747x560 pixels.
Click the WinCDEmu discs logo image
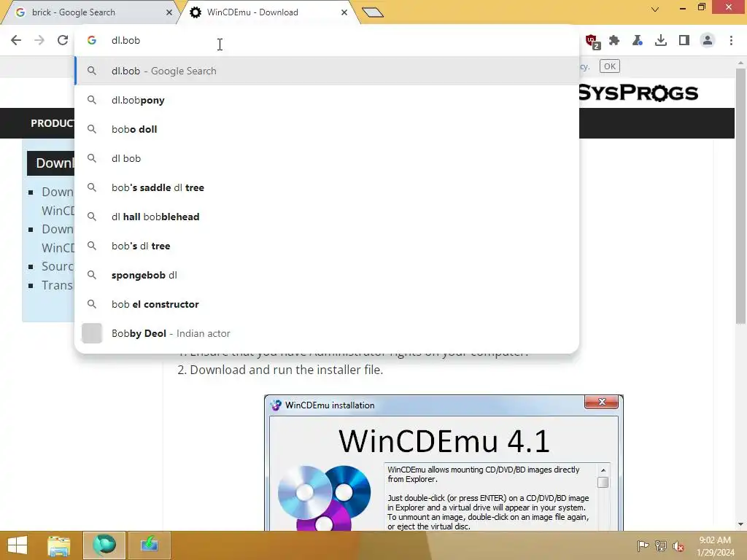click(x=324, y=497)
